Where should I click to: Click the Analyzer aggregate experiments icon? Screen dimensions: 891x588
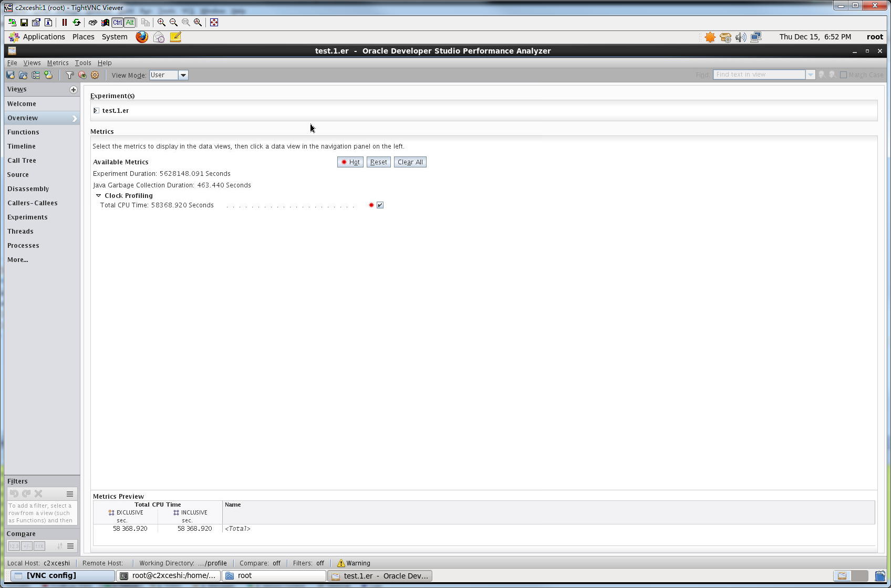pyautogui.click(x=48, y=75)
